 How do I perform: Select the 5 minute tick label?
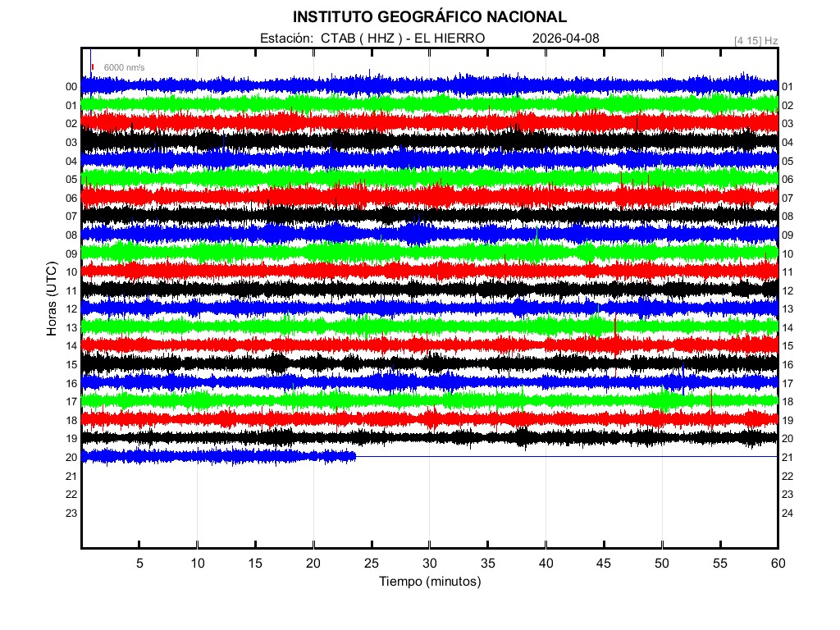139,564
